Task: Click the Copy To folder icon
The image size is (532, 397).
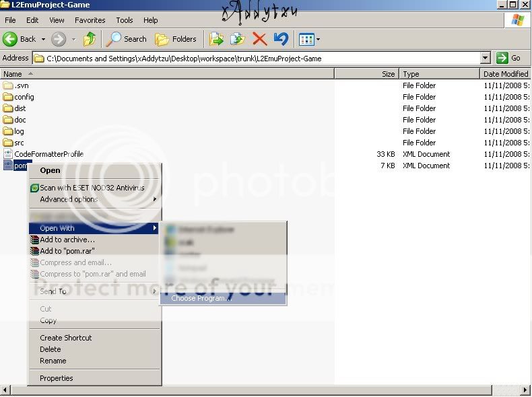Action: coord(238,39)
